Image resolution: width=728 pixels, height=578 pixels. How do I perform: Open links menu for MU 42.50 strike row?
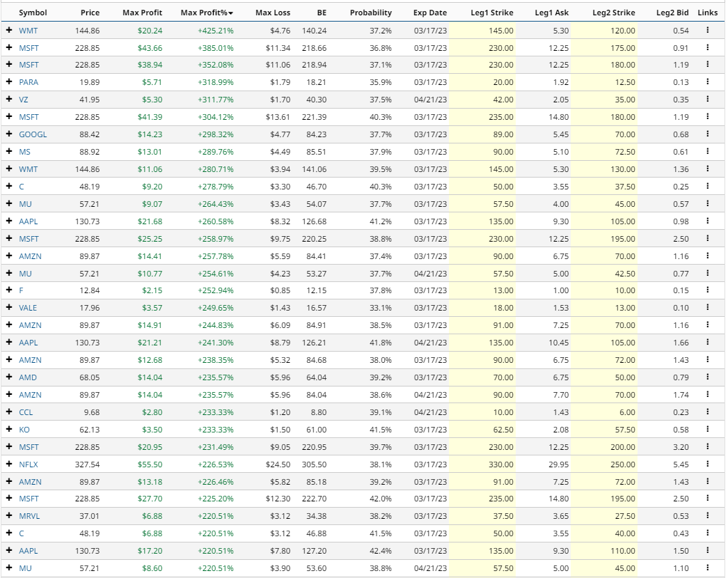pos(708,273)
